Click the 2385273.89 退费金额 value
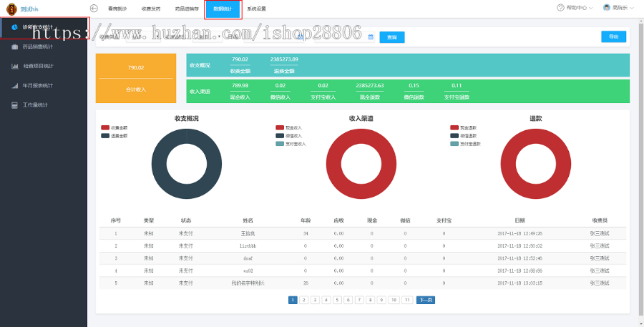 coord(284,59)
